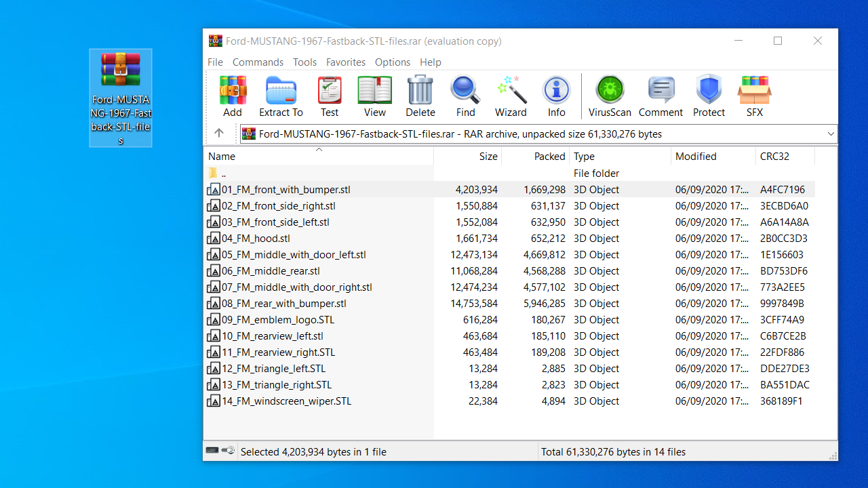Click the Delete trash can icon
Viewport: 868px width, 488px height.
pyautogui.click(x=420, y=96)
